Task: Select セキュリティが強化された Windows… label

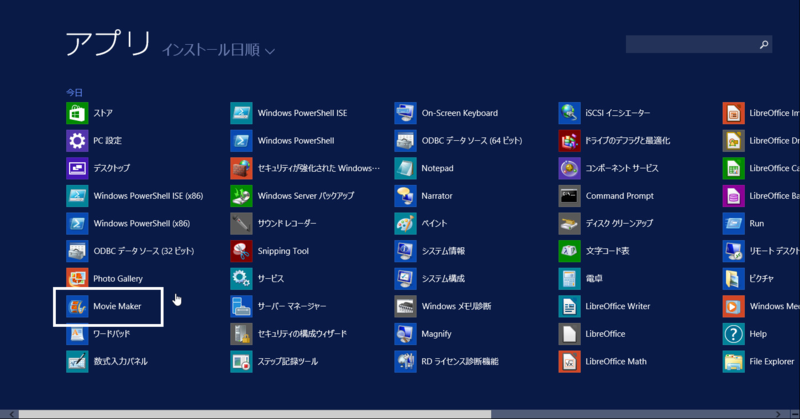Action: 318,168
